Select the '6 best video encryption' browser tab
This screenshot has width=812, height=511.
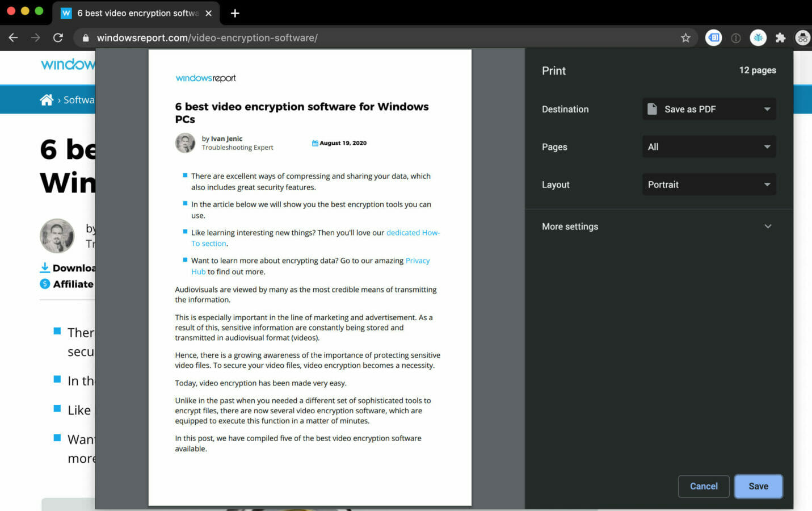[137, 13]
